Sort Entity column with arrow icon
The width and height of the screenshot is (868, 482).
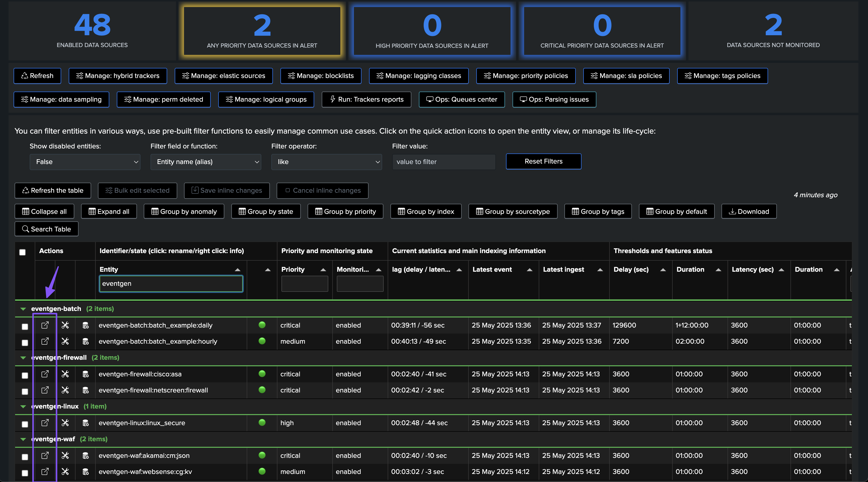pyautogui.click(x=238, y=269)
